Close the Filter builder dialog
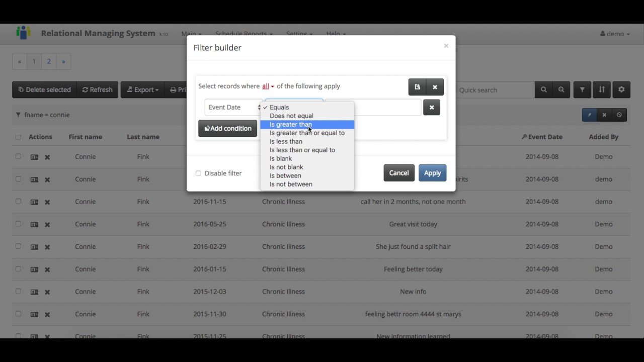 (x=446, y=46)
